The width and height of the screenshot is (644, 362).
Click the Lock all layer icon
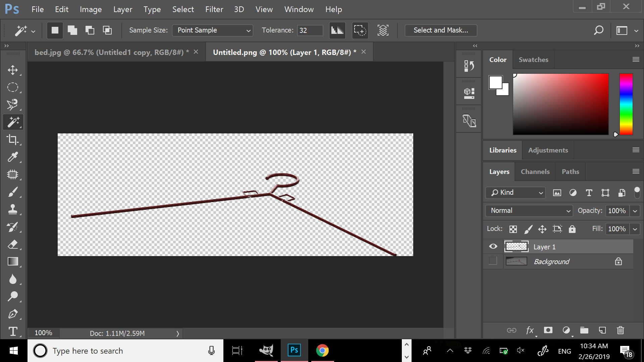point(572,229)
